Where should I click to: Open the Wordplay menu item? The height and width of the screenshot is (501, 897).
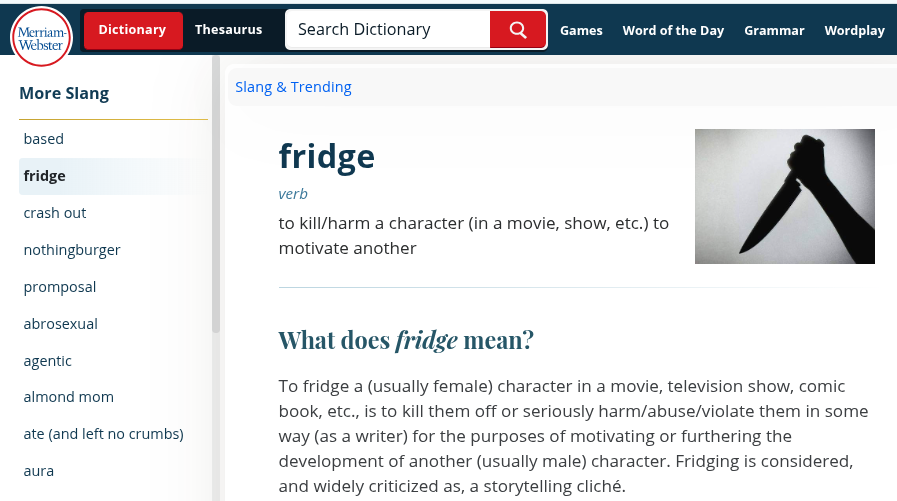tap(855, 30)
